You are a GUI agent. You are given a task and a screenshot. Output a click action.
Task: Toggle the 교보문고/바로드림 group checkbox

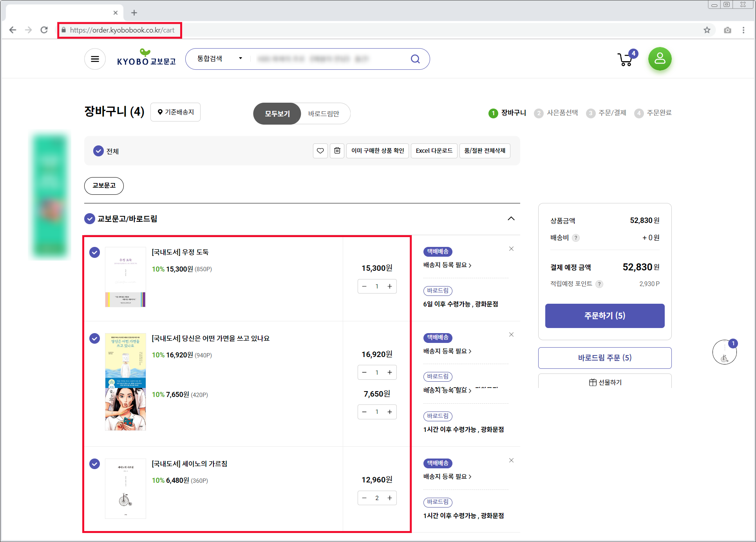coord(90,219)
